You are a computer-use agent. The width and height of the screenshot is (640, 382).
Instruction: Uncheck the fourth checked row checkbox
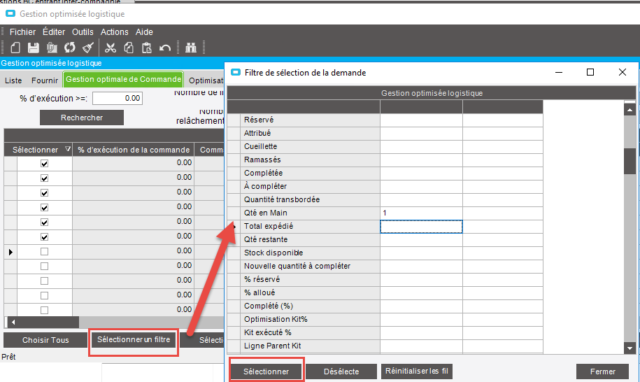pos(44,207)
